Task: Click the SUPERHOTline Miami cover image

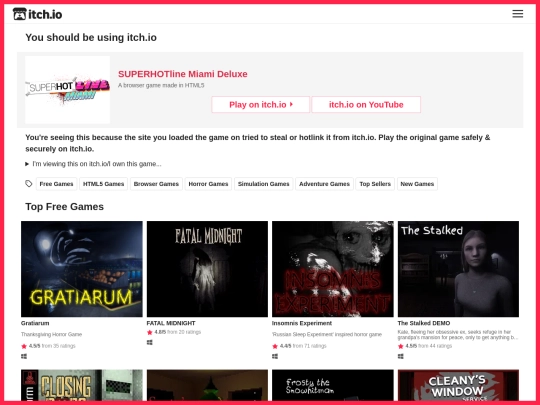Action: pos(68,90)
